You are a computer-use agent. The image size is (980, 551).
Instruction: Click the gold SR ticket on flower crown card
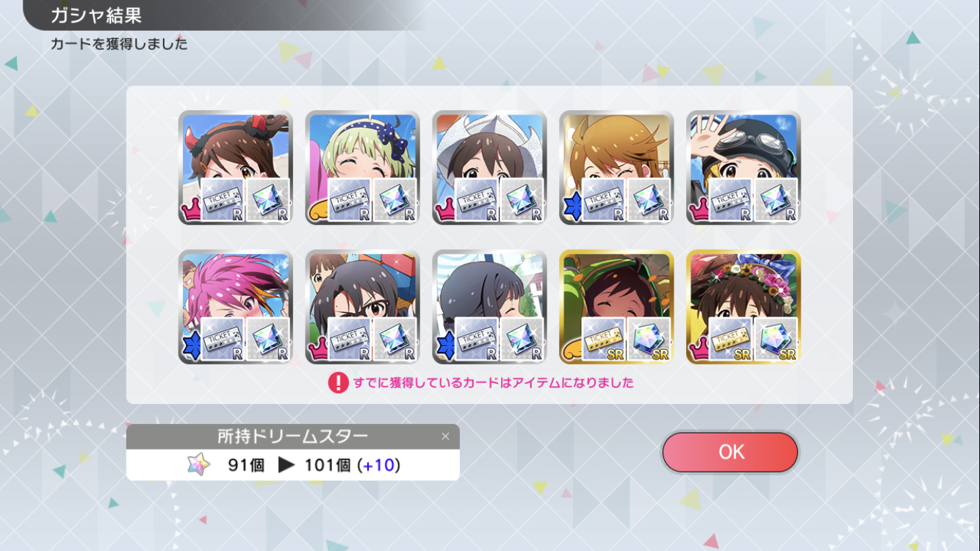click(730, 339)
